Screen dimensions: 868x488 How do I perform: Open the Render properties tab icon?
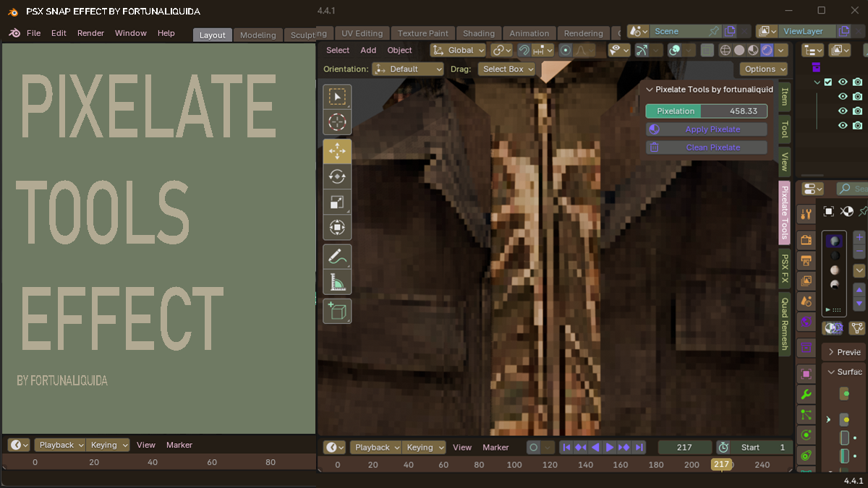point(806,240)
